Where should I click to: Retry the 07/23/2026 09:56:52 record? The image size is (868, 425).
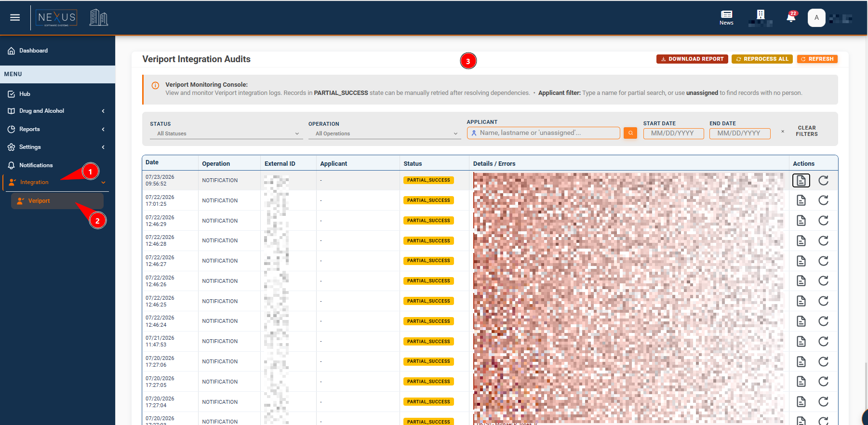coord(824,180)
